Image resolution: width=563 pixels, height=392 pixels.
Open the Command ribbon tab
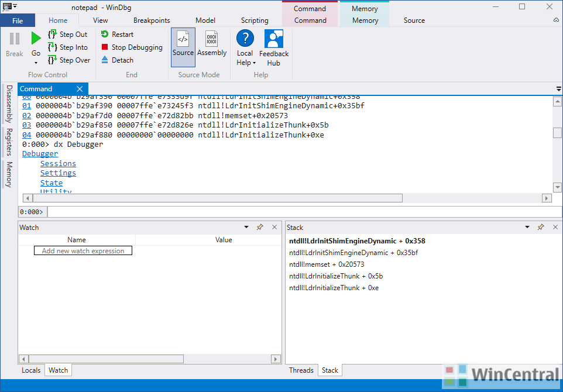coord(310,20)
